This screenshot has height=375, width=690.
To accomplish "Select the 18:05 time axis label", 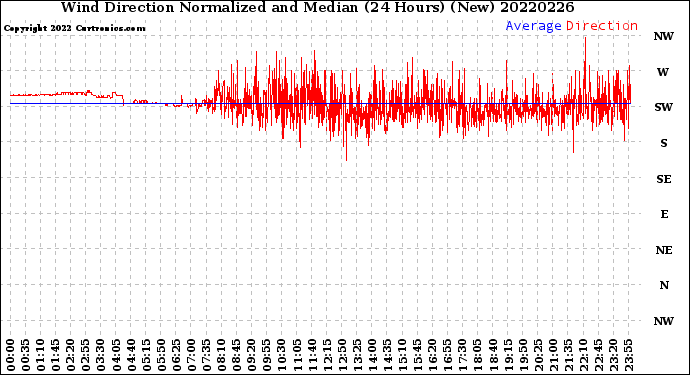I will 477,355.
